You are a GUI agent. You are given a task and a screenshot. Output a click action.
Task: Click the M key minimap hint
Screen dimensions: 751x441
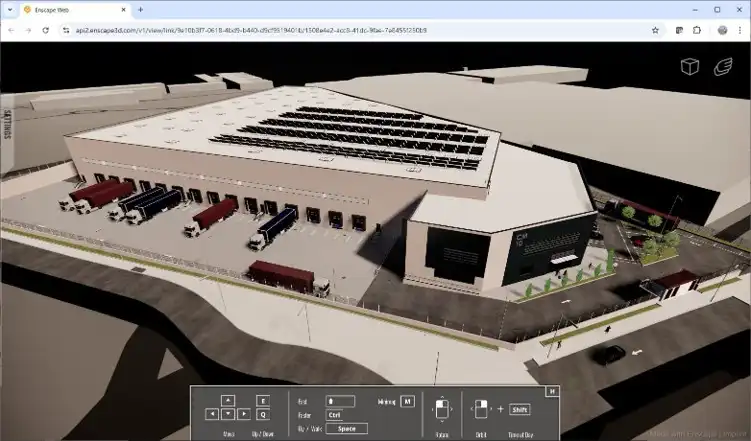pyautogui.click(x=408, y=401)
